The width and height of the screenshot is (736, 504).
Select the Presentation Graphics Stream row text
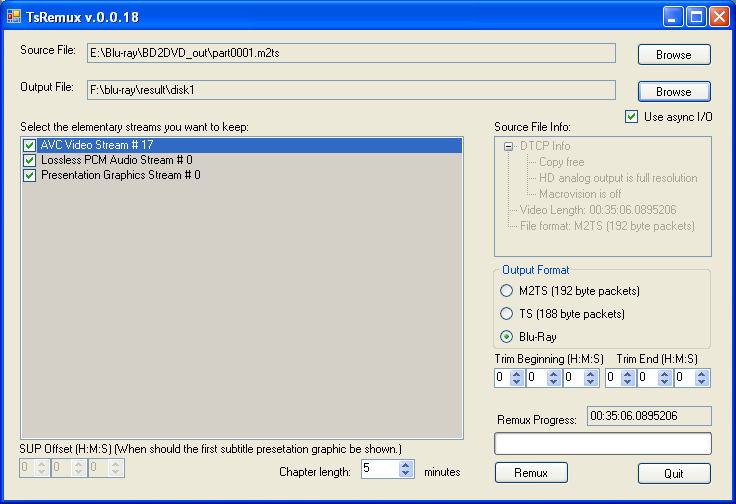pyautogui.click(x=121, y=175)
